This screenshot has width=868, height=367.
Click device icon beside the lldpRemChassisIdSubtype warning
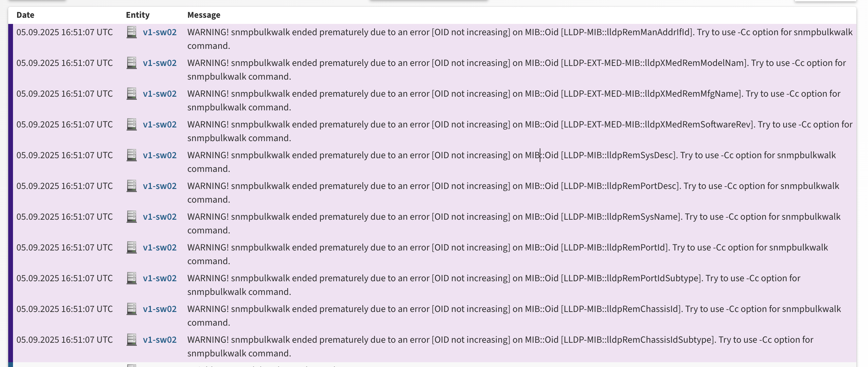[x=132, y=340]
